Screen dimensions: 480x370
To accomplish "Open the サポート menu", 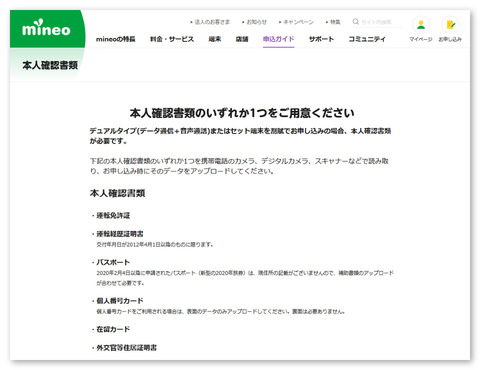I will (x=321, y=39).
